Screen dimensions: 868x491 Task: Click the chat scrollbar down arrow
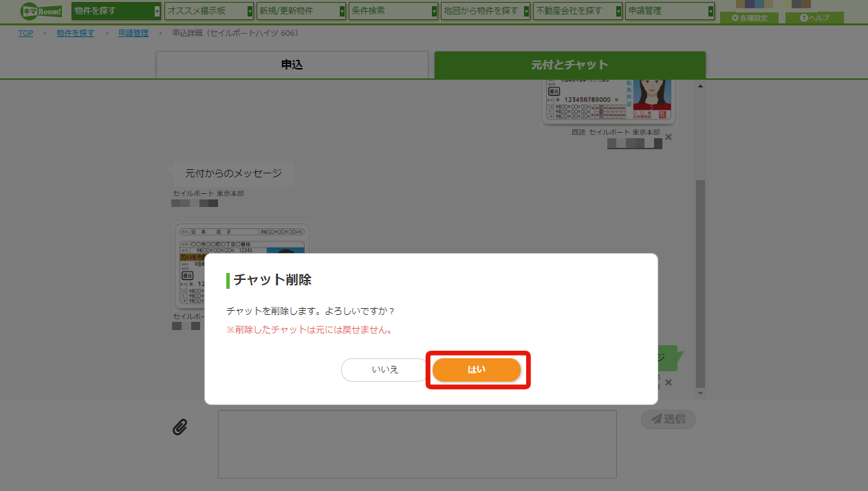pyautogui.click(x=701, y=393)
